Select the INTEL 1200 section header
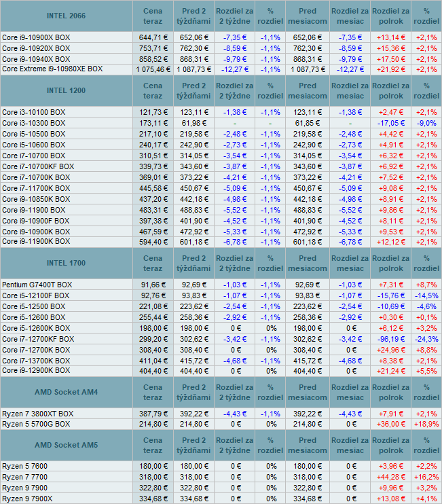 click(x=66, y=90)
